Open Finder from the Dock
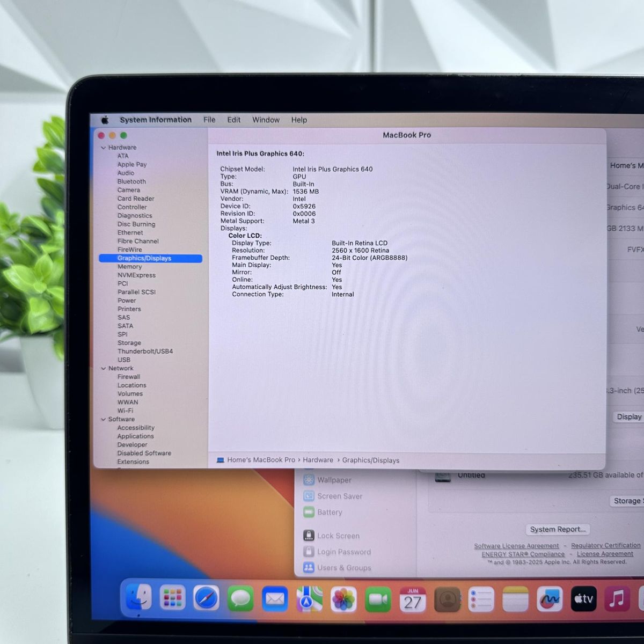 pyautogui.click(x=138, y=597)
